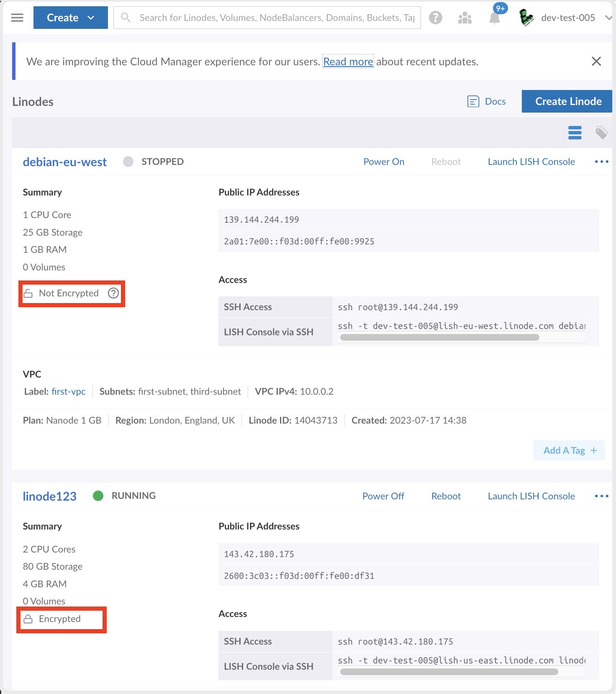Expand the dev-test-005 account menu arrow
Image resolution: width=616 pixels, height=694 pixels.
(x=608, y=18)
